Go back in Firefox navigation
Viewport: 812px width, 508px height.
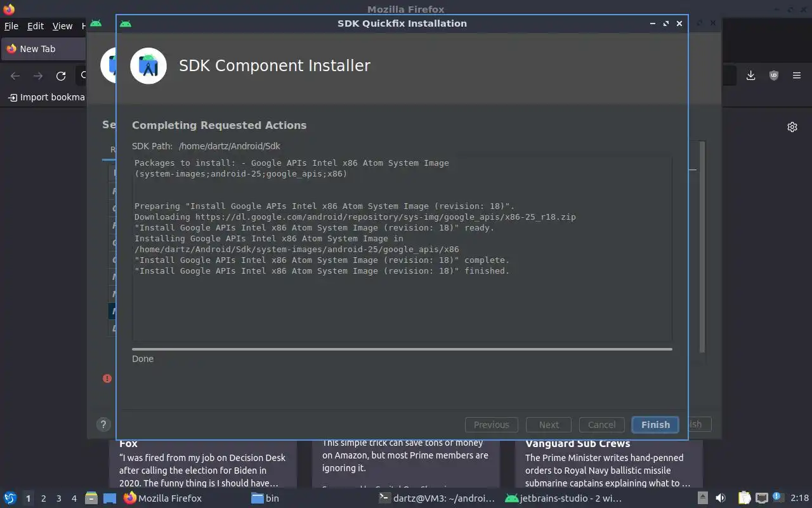coord(15,76)
